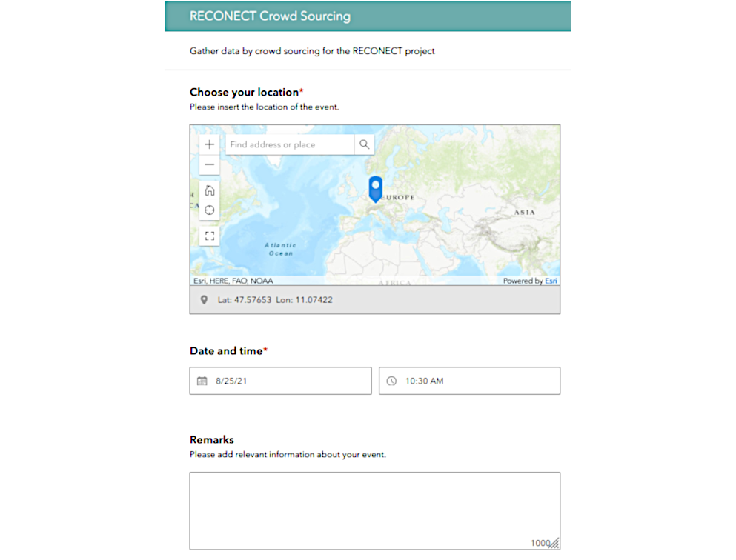The width and height of the screenshot is (736, 560).
Task: Click the Lat Lon coordinates text
Action: [275, 300]
